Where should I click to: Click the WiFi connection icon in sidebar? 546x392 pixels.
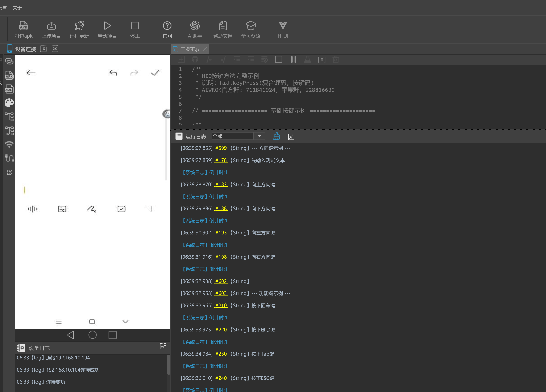click(9, 144)
